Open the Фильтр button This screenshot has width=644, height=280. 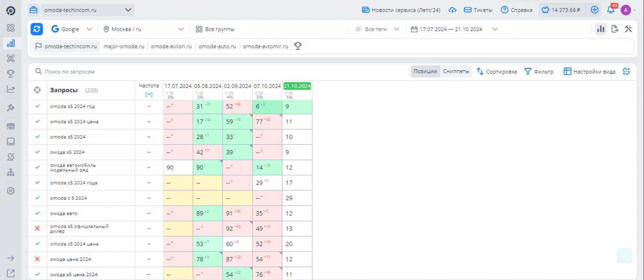coord(539,72)
